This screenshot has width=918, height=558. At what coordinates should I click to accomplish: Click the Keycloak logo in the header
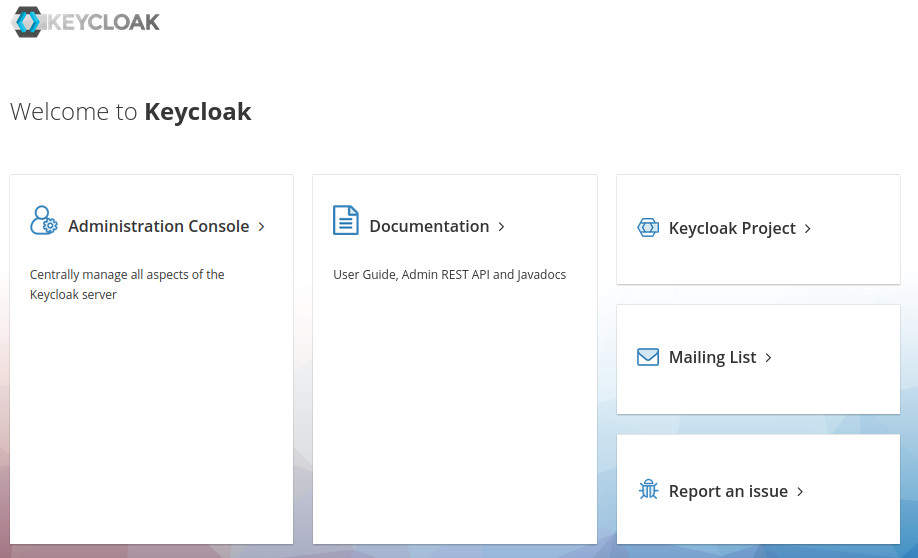pos(85,22)
